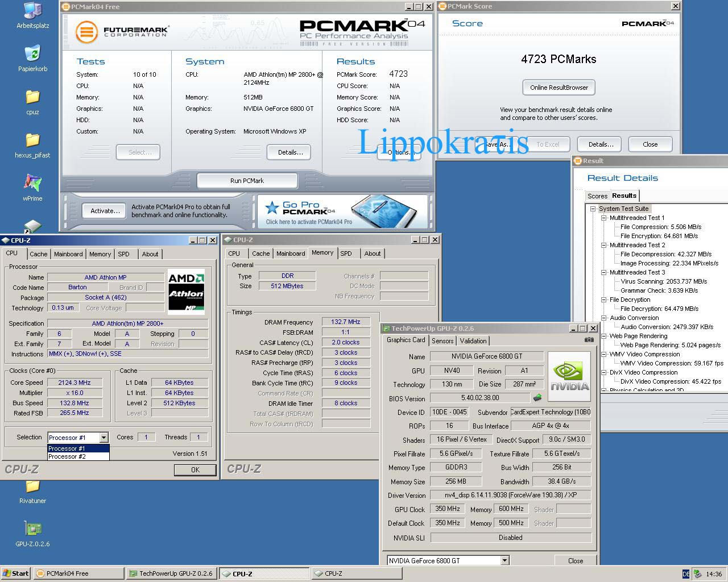This screenshot has height=582, width=728.
Task: Switch to second CPU-Z taskbar button
Action: (356, 573)
